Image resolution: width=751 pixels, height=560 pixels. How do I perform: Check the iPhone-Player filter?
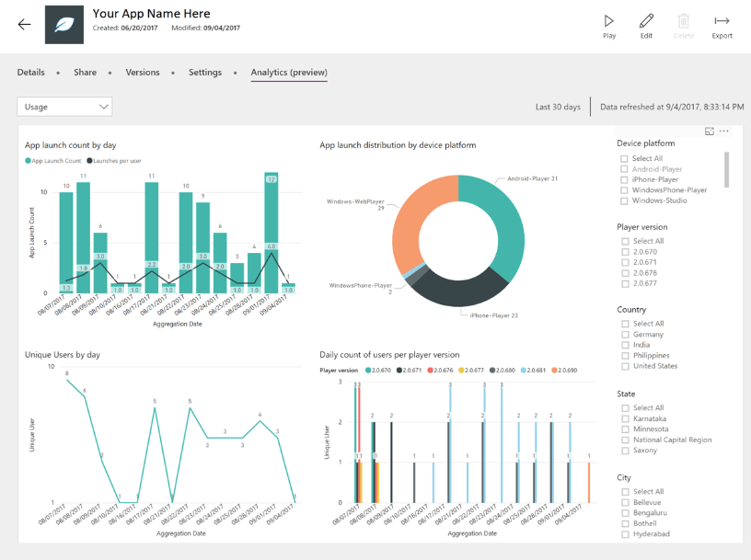(624, 179)
